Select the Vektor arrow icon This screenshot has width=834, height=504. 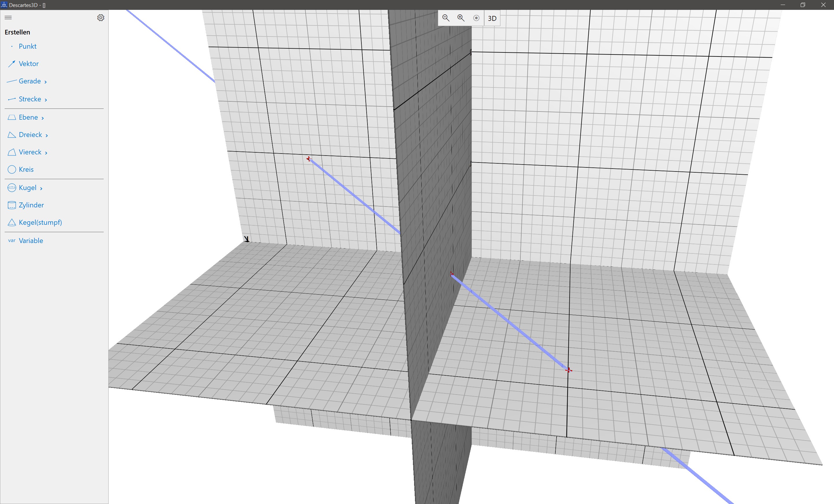tap(12, 64)
